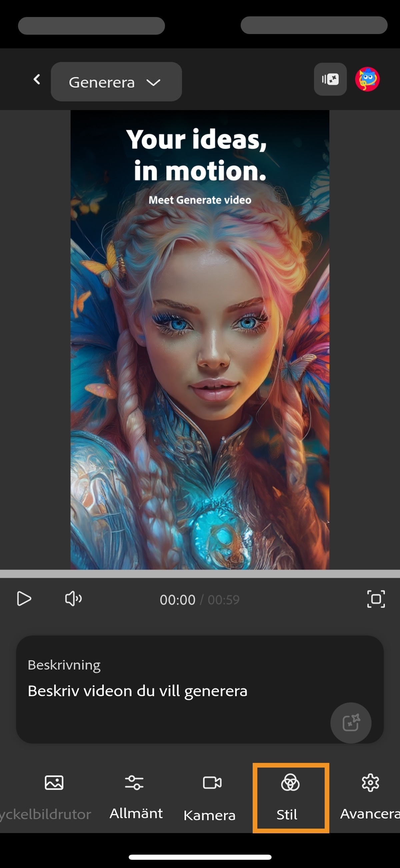
Task: Click the video progress bar
Action: (200, 574)
